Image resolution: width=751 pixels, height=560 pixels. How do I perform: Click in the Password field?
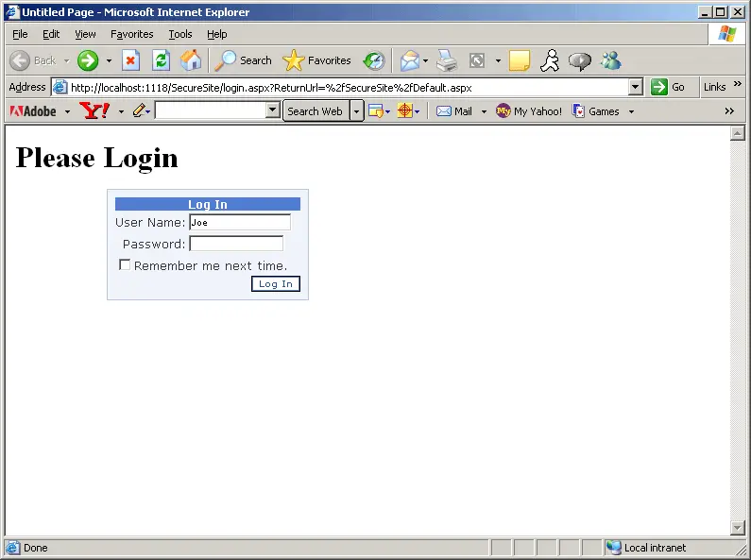[x=236, y=243]
